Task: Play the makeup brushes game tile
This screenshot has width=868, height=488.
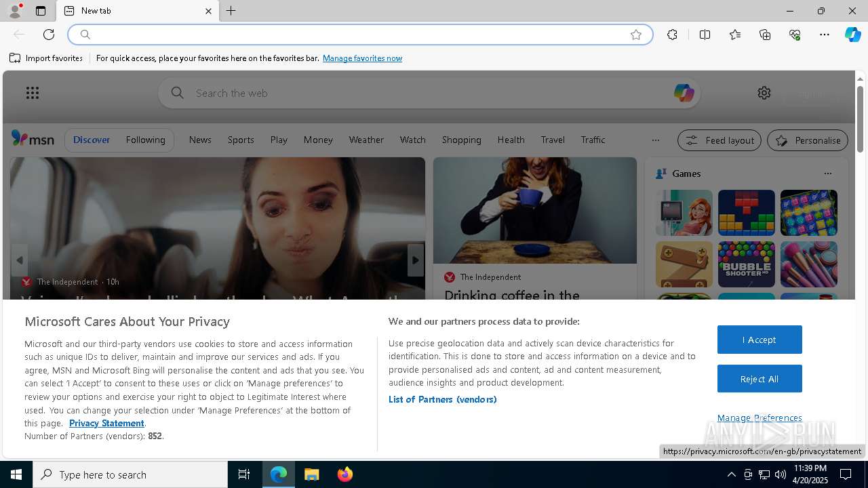Action: tap(809, 264)
